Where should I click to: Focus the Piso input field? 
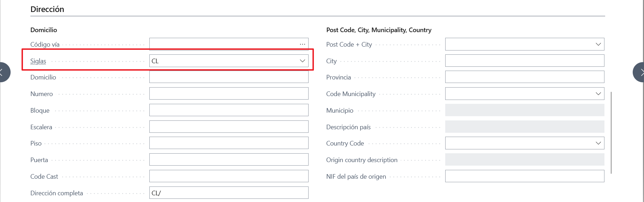228,143
